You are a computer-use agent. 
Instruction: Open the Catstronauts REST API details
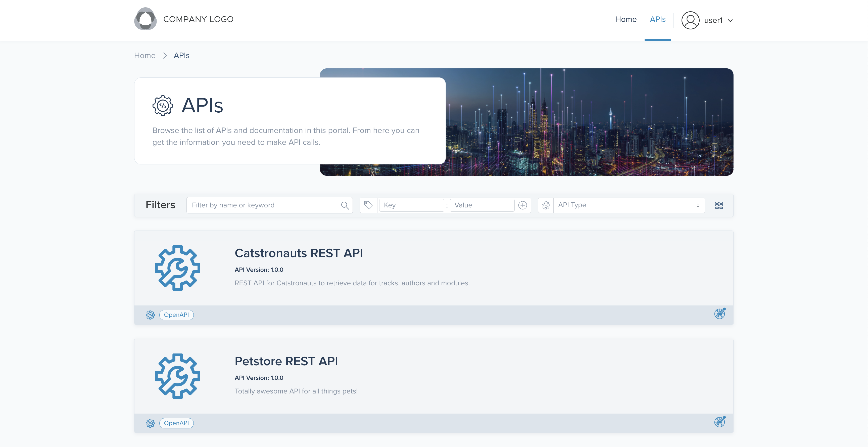click(299, 253)
